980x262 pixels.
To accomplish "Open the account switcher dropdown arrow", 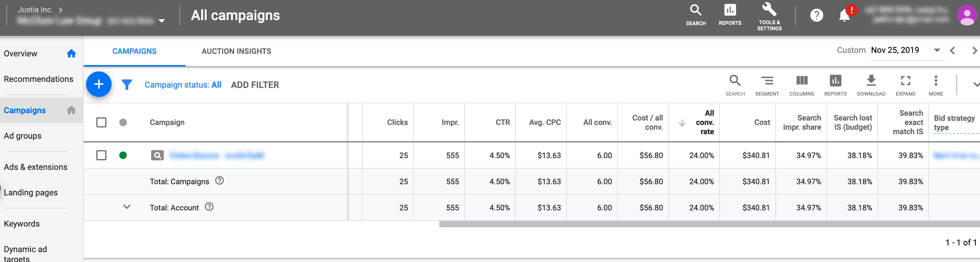I will (x=162, y=21).
